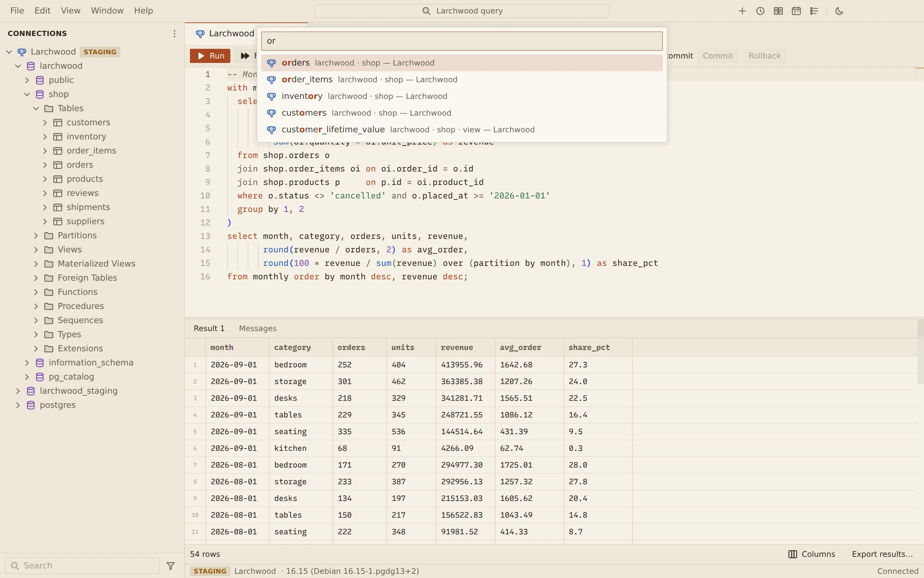This screenshot has width=924, height=578.
Task: Click the revenue column header
Action: point(465,347)
